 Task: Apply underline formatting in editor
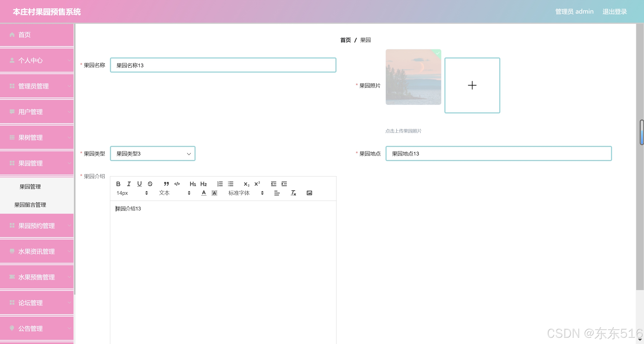(139, 184)
